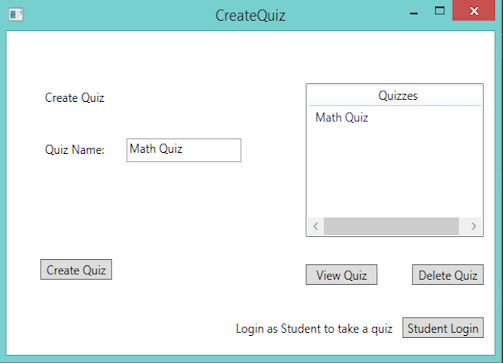Open the selected quiz with View Quiz
Viewport: 503px width, 363px height.
pyautogui.click(x=341, y=275)
